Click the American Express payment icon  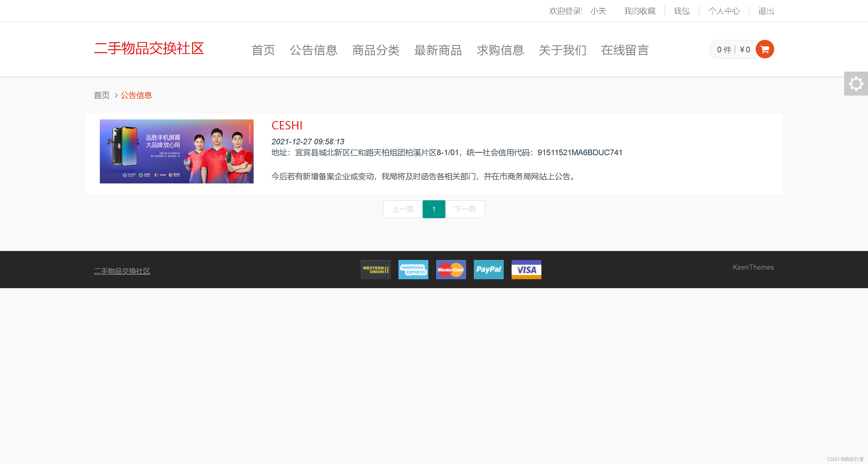click(413, 269)
